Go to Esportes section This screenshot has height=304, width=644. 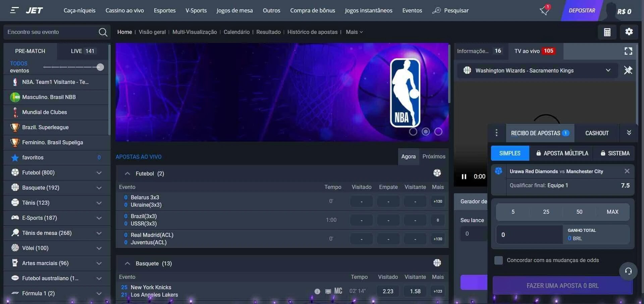coord(165,10)
